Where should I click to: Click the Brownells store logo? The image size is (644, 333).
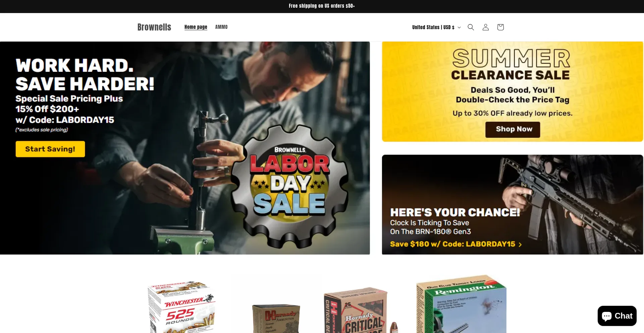point(154,27)
